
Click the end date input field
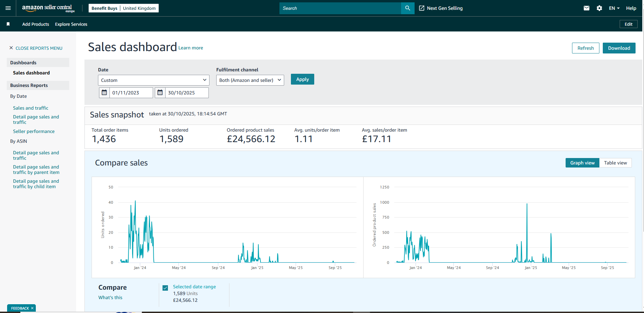click(187, 93)
